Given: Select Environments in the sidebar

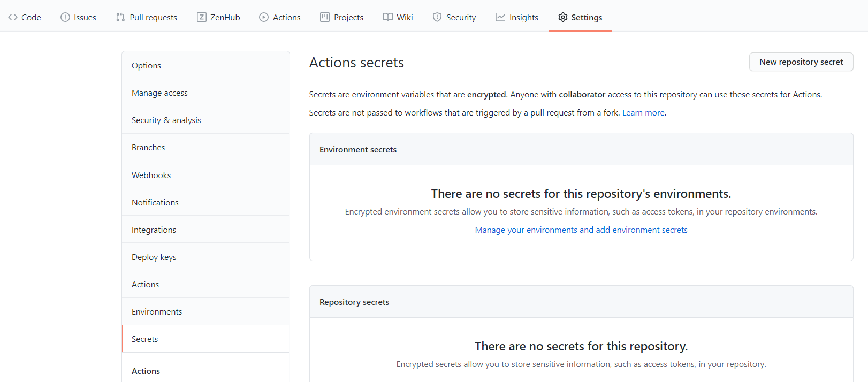Looking at the screenshot, I should point(157,312).
